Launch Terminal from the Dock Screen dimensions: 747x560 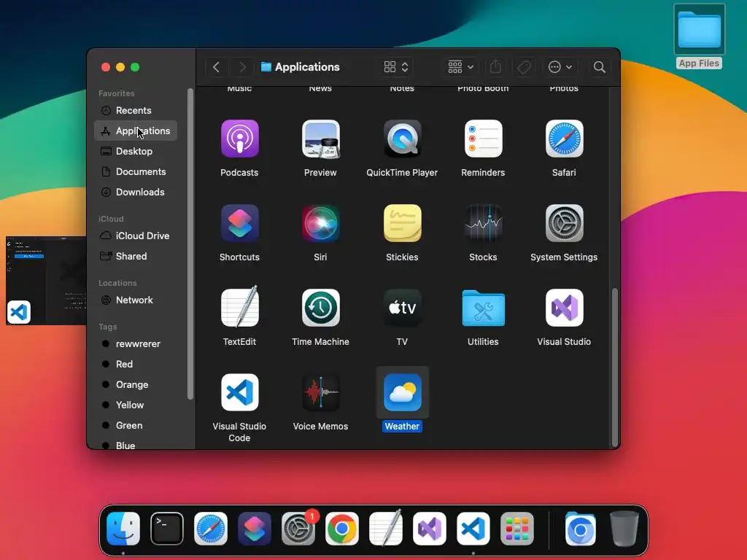pyautogui.click(x=167, y=529)
